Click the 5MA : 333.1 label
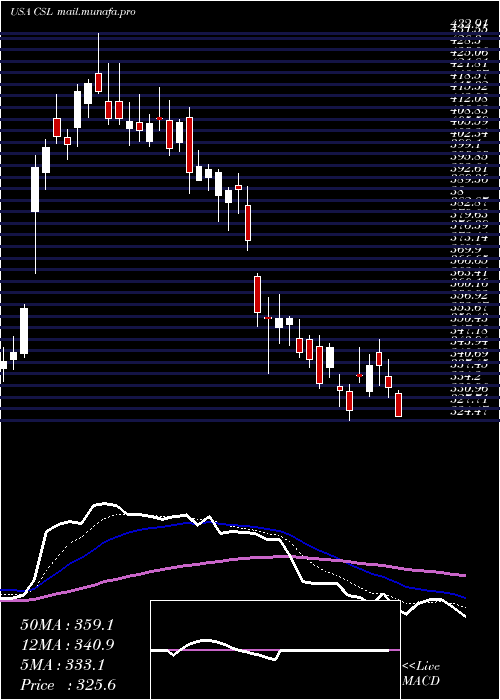Image resolution: width=500 pixels, height=700 pixels. coord(62,665)
